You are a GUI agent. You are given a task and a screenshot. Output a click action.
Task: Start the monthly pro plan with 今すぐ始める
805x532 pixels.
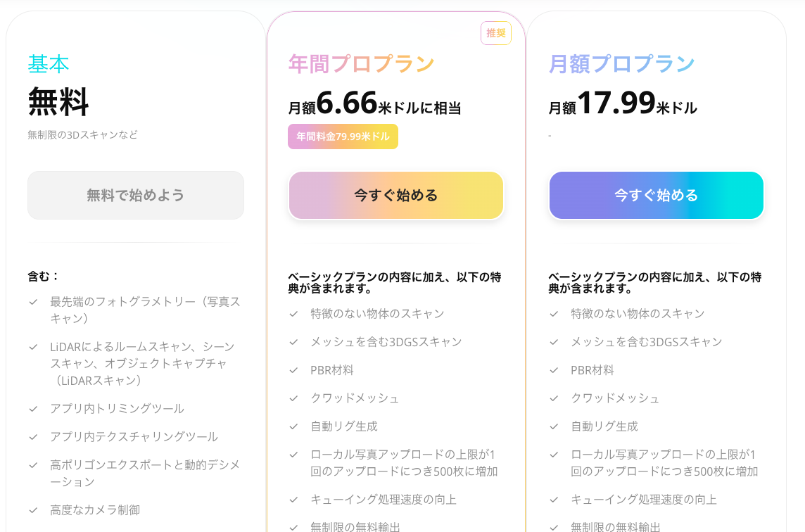(656, 195)
